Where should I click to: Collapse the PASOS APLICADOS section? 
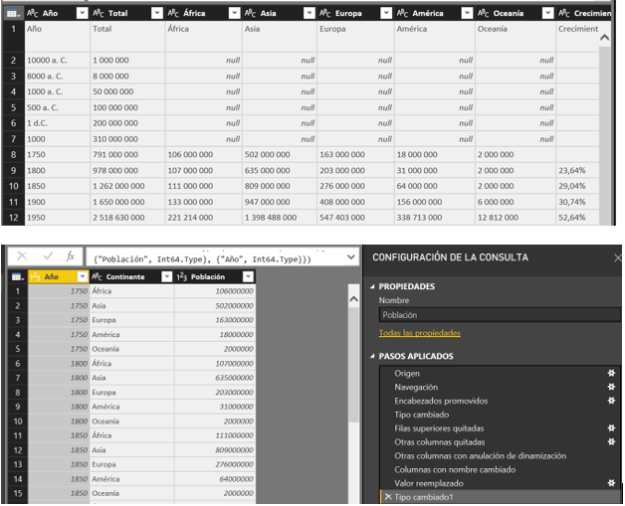[x=374, y=356]
